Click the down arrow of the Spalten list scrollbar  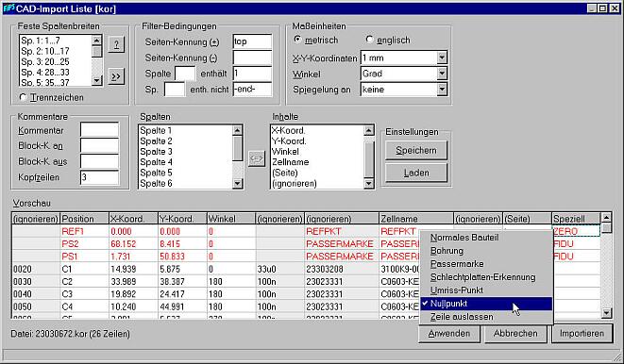(238, 183)
